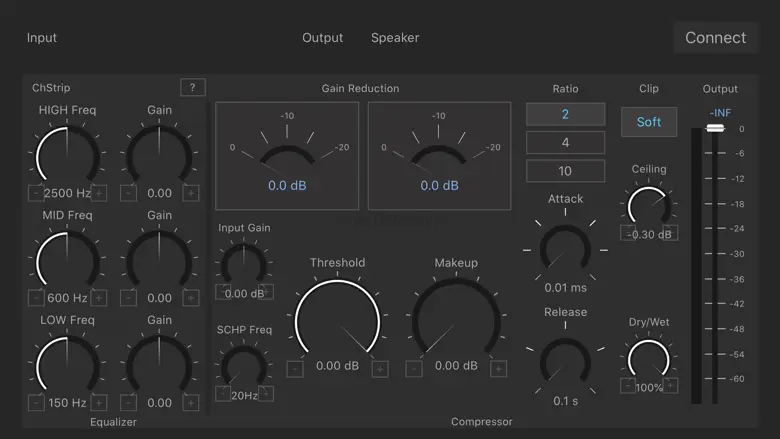Select compressor ratio 2
The width and height of the screenshot is (780, 439).
pyautogui.click(x=565, y=114)
